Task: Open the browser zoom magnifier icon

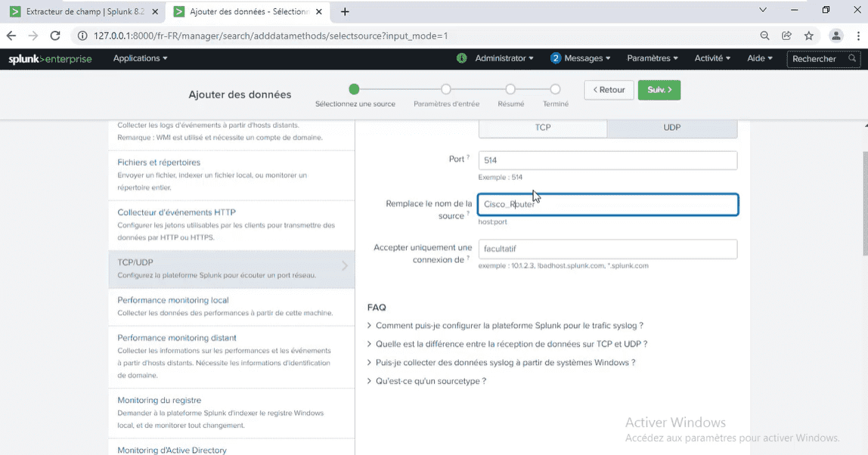Action: pos(764,36)
